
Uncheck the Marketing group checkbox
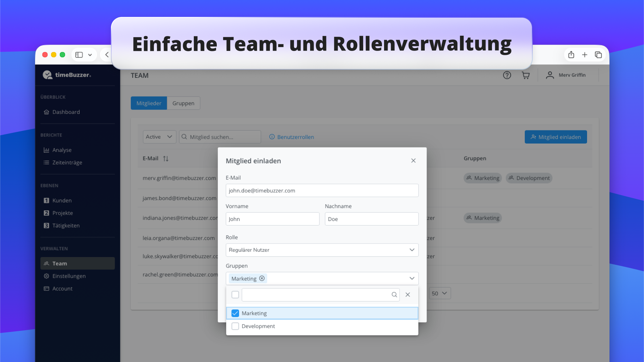pyautogui.click(x=235, y=313)
